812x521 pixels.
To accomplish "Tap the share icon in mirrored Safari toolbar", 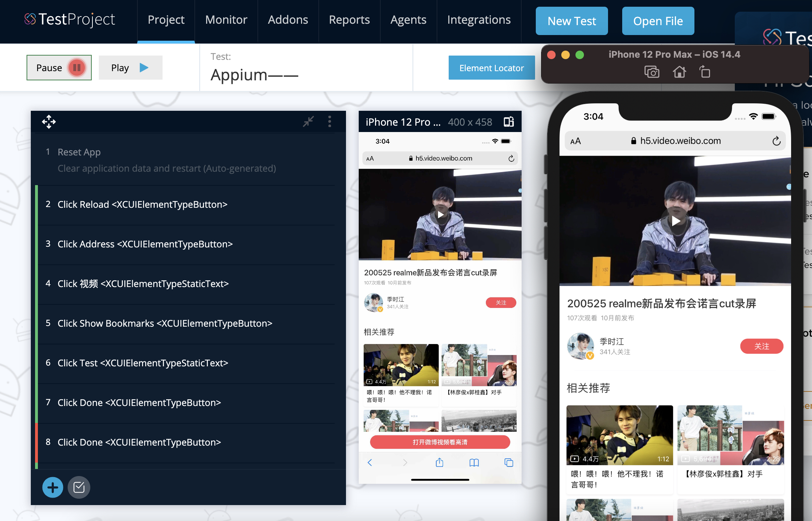I will click(439, 462).
